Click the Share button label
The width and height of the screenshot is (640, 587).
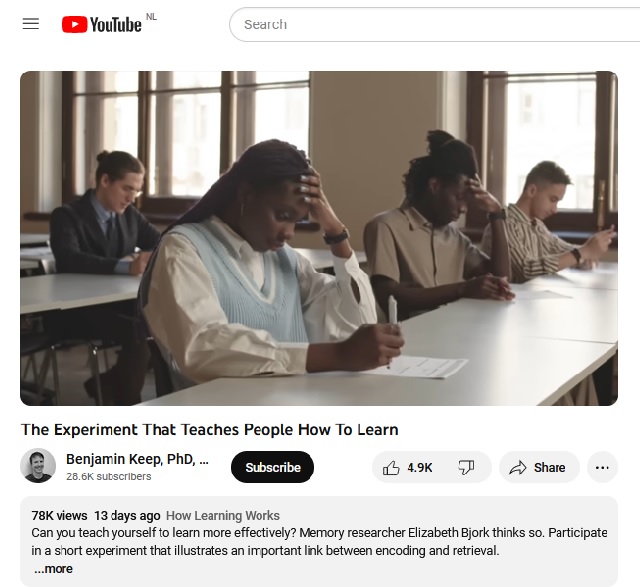549,467
